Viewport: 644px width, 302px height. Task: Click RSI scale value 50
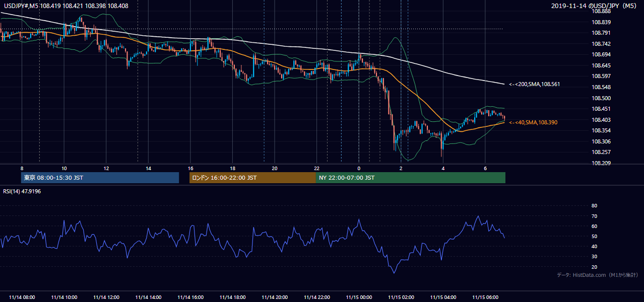click(x=594, y=236)
